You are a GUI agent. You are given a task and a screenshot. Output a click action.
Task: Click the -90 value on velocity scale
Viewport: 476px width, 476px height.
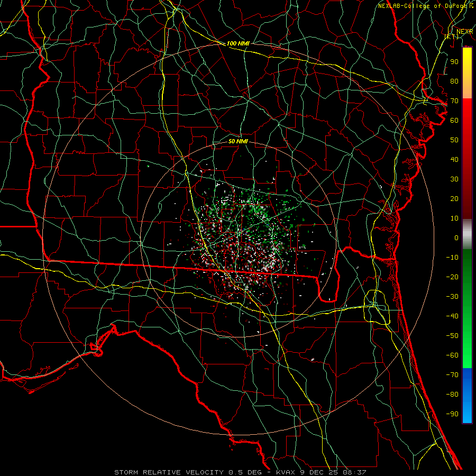pos(452,414)
